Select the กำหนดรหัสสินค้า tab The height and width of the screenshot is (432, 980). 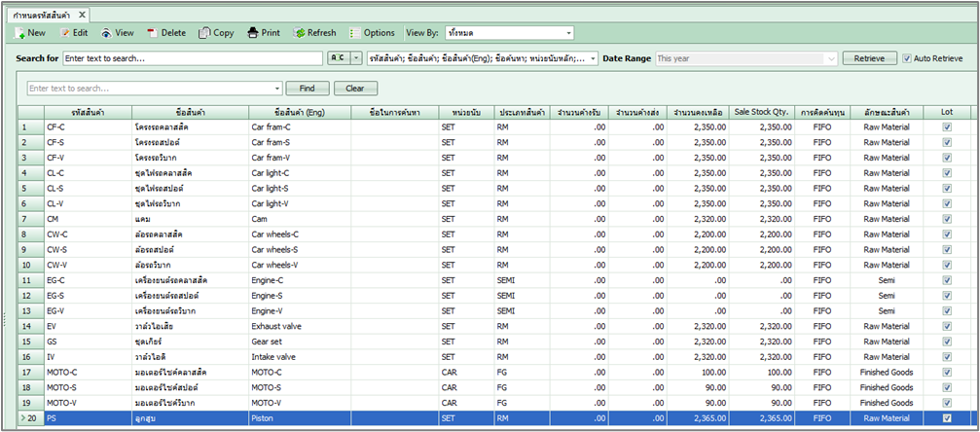42,15
